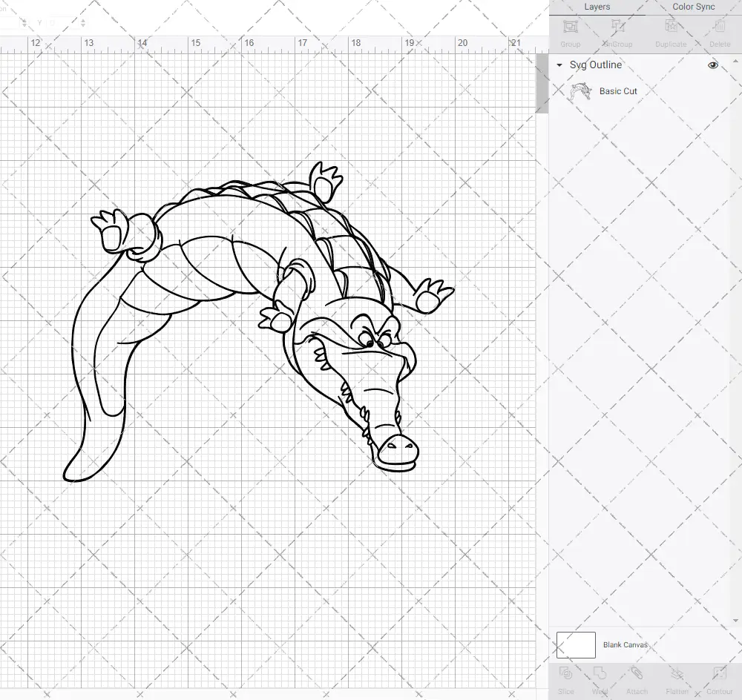The image size is (742, 700).
Task: Click the Basic Cut layer thumbnail
Action: coord(581,90)
